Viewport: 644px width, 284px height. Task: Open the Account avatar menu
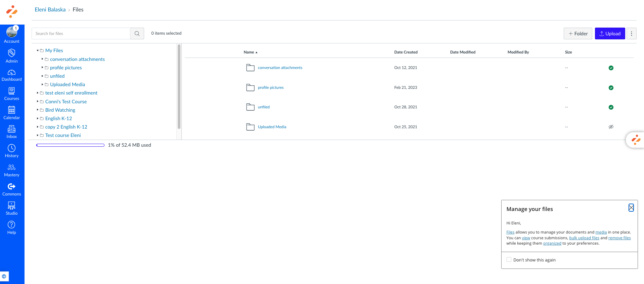(x=12, y=35)
